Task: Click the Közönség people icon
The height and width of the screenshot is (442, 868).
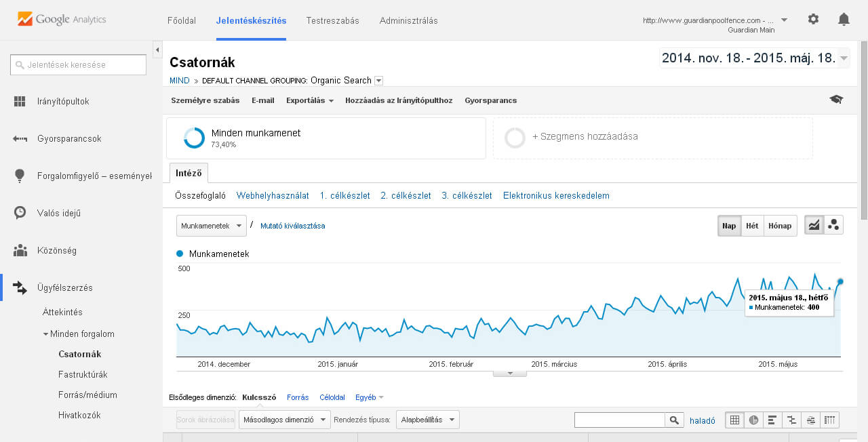Action: pos(20,250)
